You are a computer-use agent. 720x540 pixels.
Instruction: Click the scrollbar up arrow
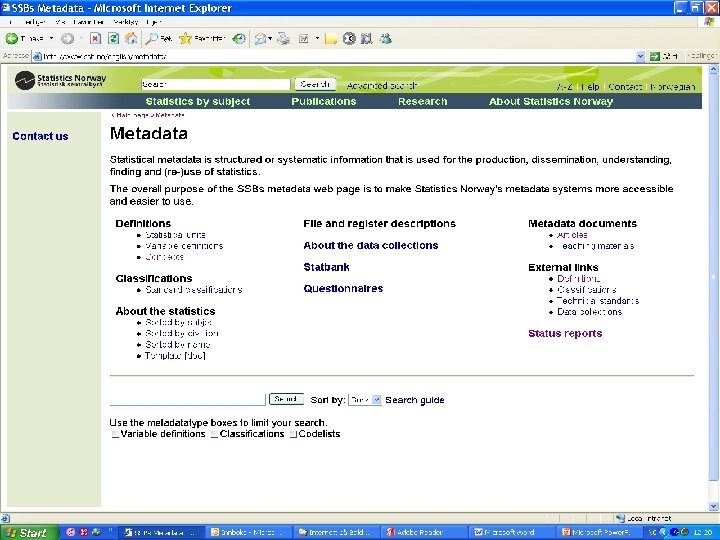[x=714, y=70]
